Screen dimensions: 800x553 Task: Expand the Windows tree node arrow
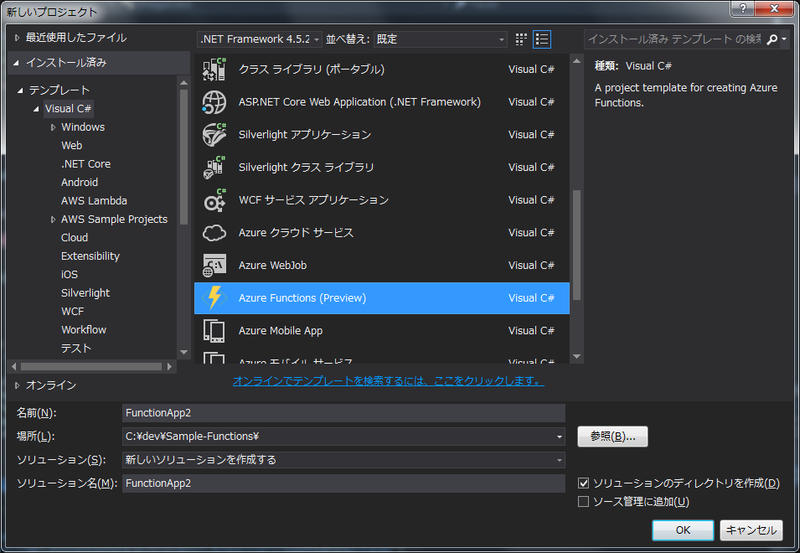click(53, 128)
